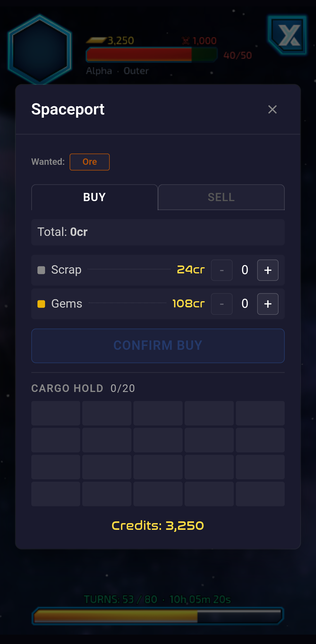Select the gray Scrap commodity icon

pos(41,270)
